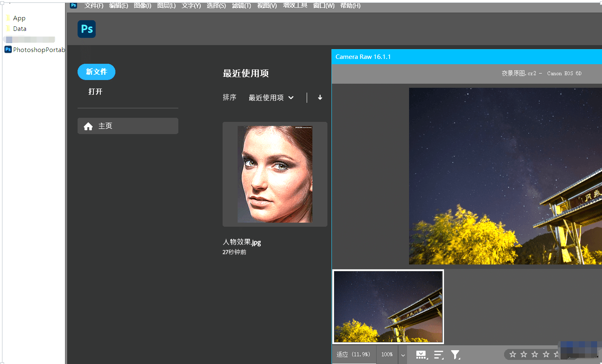Open the 窗口(W) menu
Viewport: 602px width, 364px height.
click(x=324, y=6)
